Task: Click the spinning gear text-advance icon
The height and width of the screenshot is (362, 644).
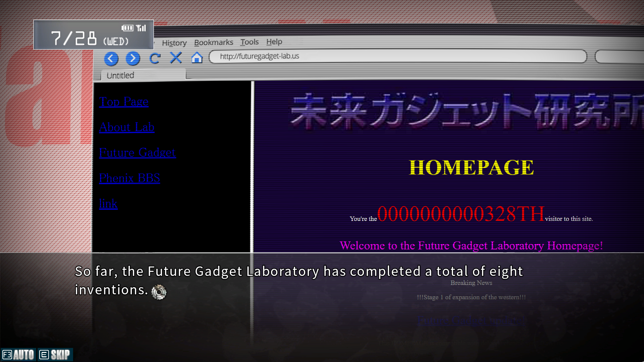Action: pos(159,292)
